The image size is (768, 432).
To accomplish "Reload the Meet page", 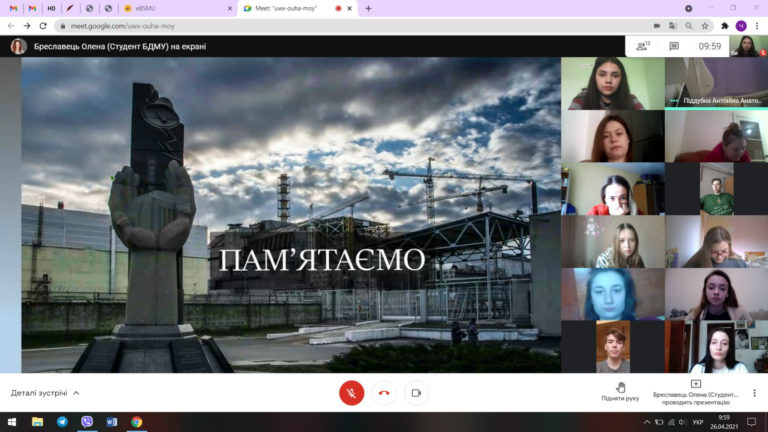I will [43, 26].
